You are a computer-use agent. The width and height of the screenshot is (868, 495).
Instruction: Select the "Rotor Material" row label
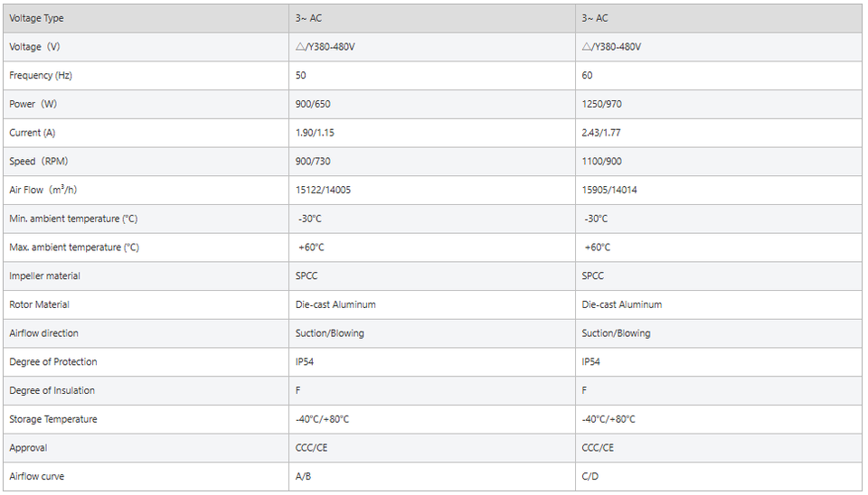tap(39, 304)
